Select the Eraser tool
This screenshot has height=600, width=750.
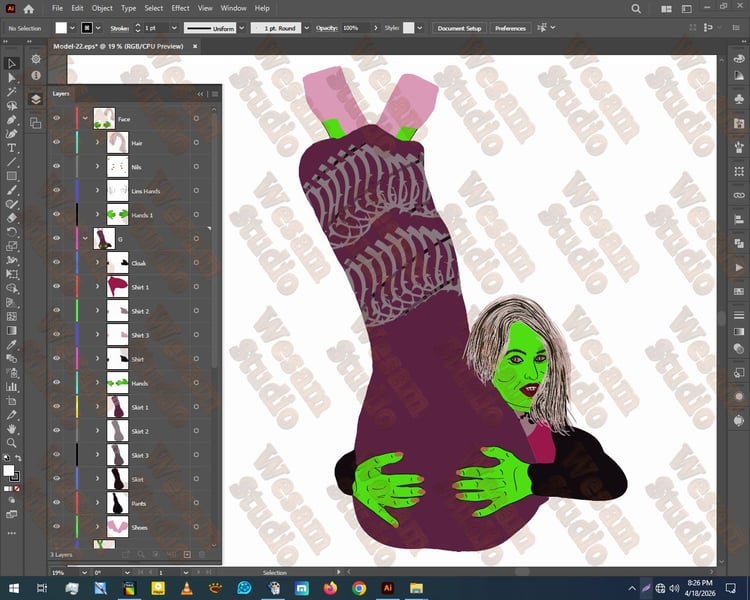(11, 218)
